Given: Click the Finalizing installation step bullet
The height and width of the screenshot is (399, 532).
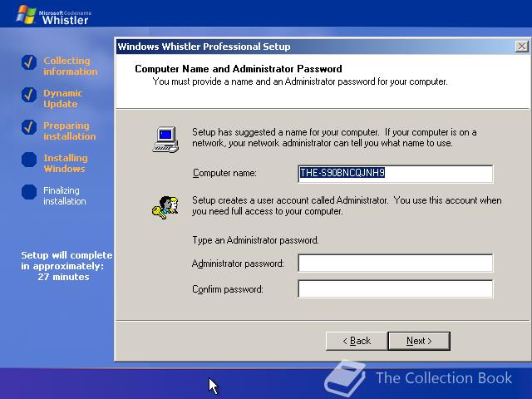Looking at the screenshot, I should pos(29,192).
